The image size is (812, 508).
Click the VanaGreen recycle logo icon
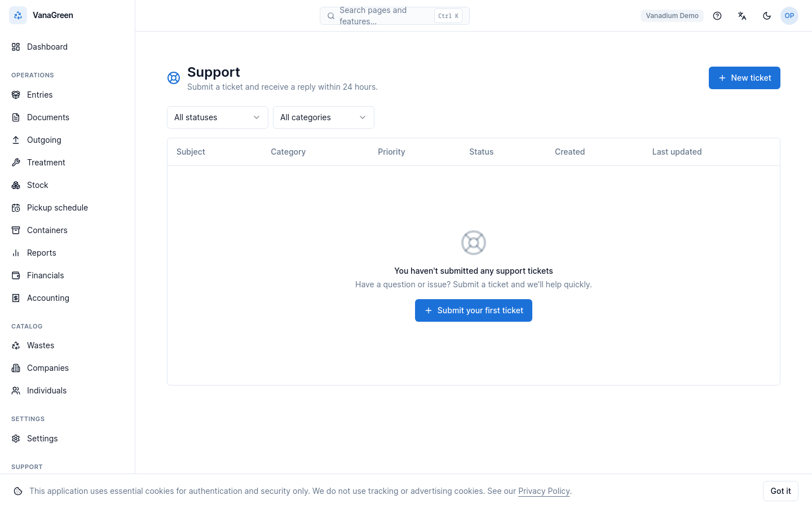(x=18, y=15)
